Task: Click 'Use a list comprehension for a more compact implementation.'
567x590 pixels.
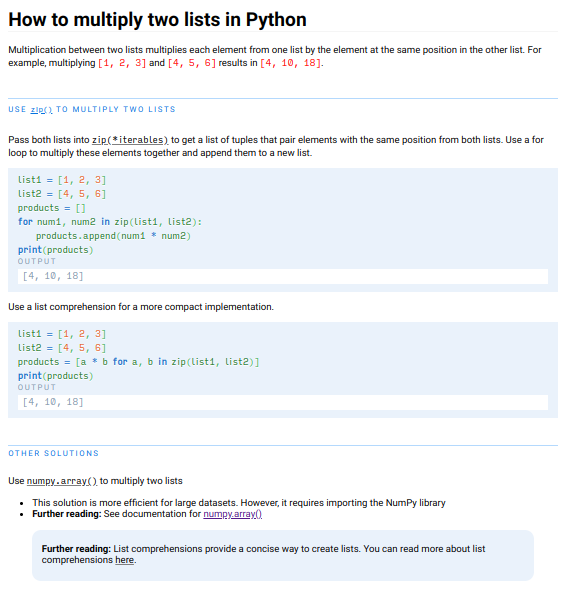Action: coord(141,307)
